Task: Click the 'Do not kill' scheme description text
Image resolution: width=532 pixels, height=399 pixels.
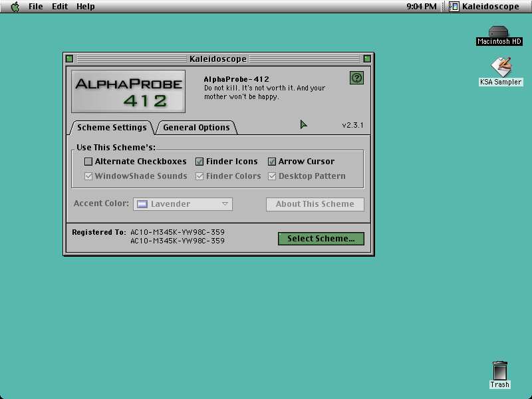Action: (x=265, y=92)
